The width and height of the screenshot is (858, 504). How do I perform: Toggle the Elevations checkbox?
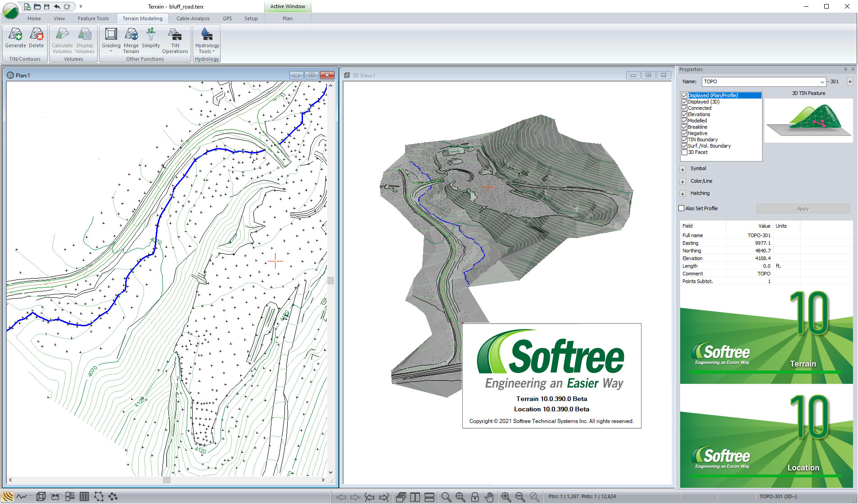684,114
